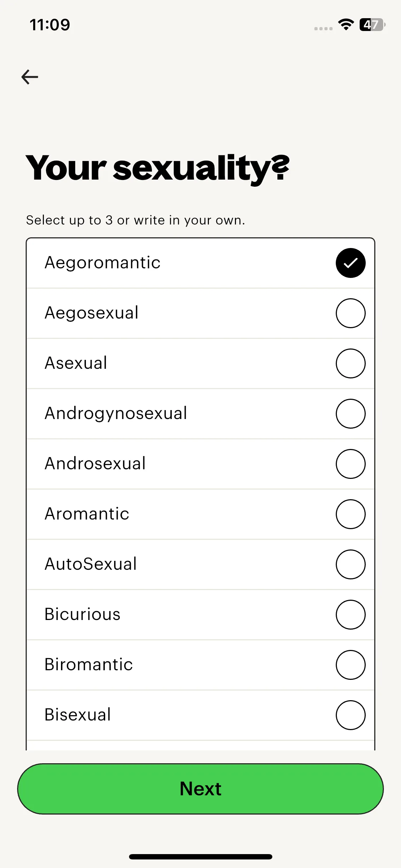The image size is (401, 868).
Task: Mark the Androsexual circle
Action: (x=350, y=464)
